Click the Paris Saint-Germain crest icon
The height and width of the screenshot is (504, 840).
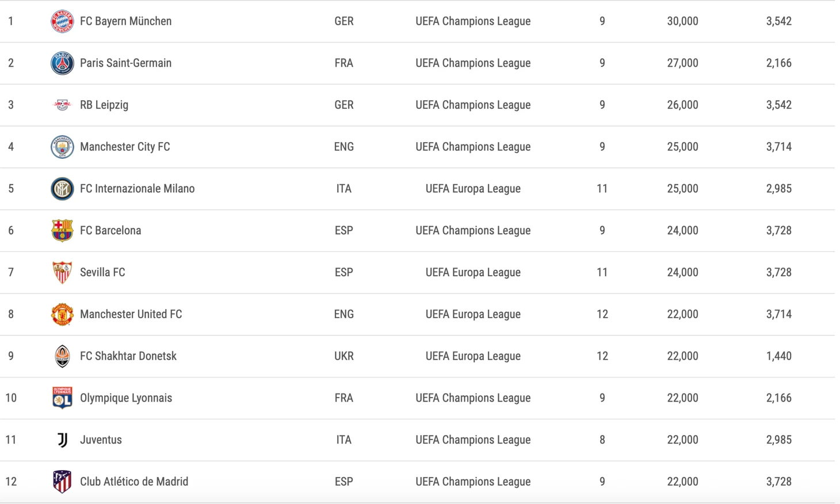tap(62, 63)
